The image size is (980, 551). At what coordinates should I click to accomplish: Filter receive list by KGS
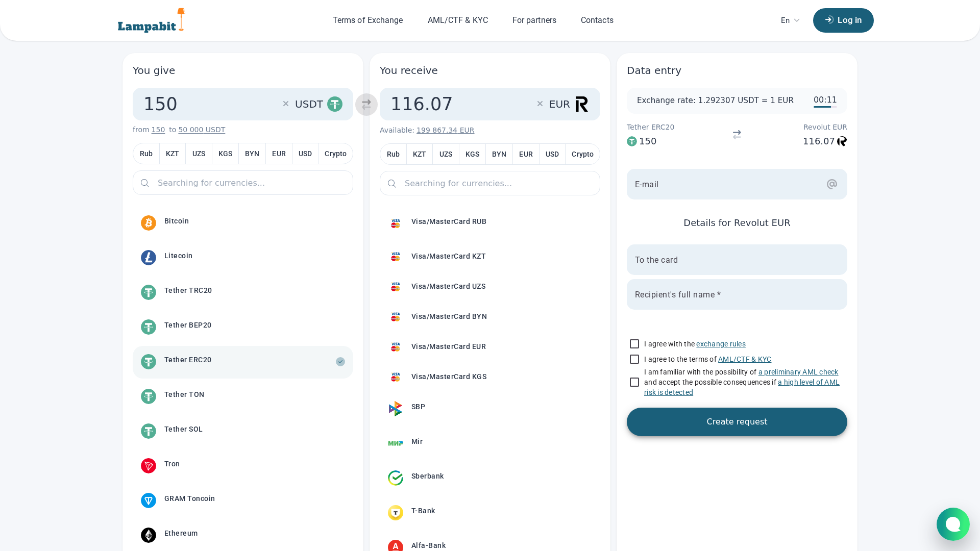(x=472, y=154)
